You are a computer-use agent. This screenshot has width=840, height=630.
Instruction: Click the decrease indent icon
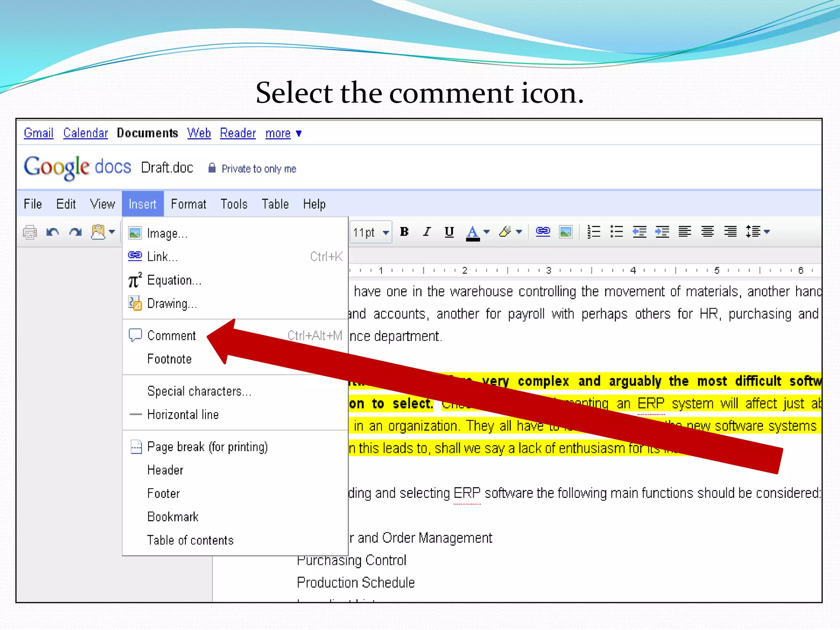[x=639, y=232]
